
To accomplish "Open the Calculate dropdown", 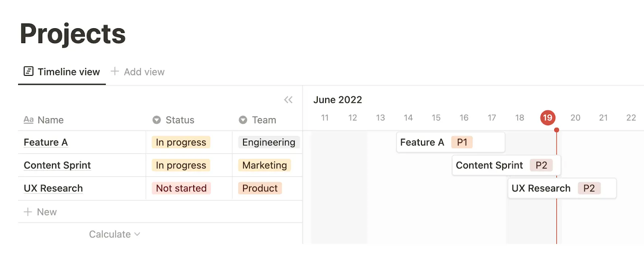I will [115, 234].
